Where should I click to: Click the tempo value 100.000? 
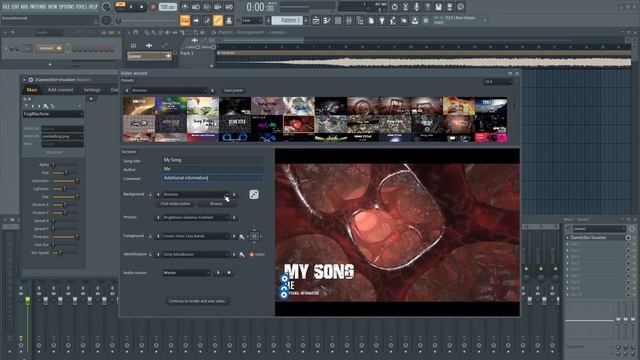pos(167,7)
